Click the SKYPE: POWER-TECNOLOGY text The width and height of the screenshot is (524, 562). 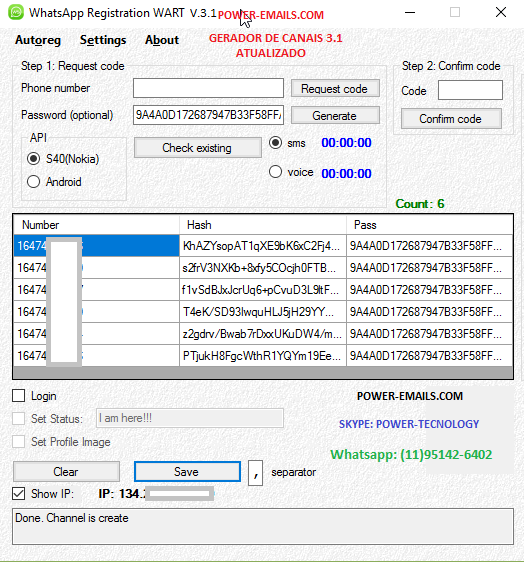pos(409,424)
